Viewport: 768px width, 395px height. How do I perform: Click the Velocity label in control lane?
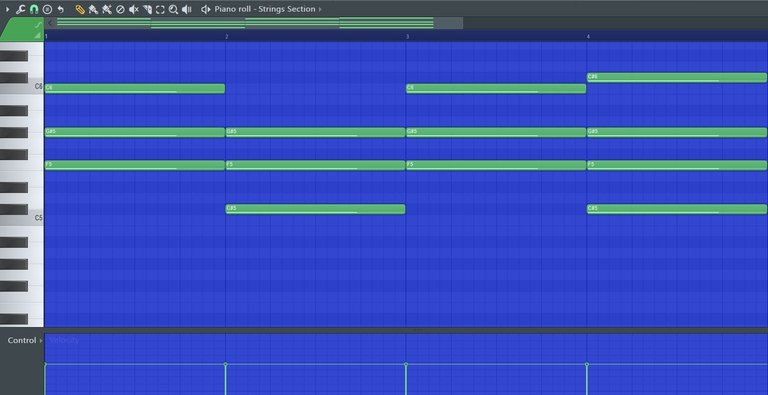pos(64,340)
